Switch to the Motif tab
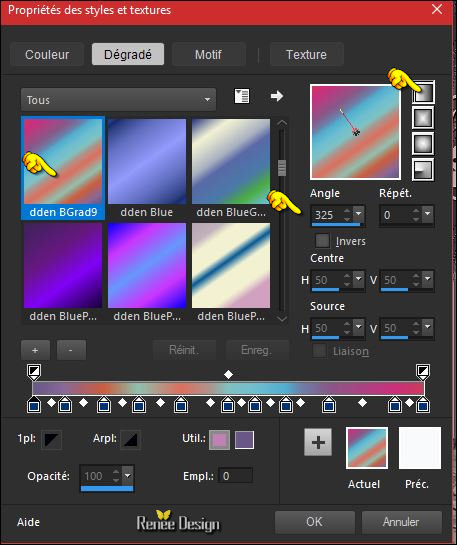Viewport: 457px width, 545px height. point(209,55)
